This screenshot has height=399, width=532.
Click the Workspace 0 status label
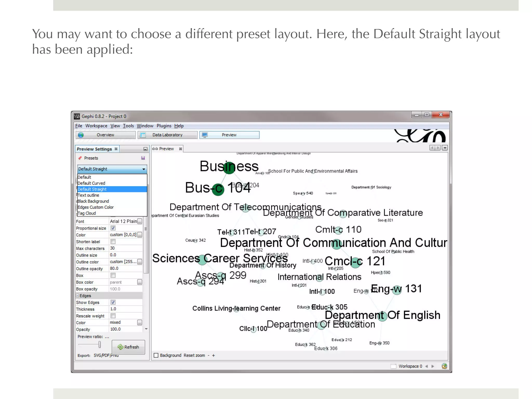click(410, 366)
